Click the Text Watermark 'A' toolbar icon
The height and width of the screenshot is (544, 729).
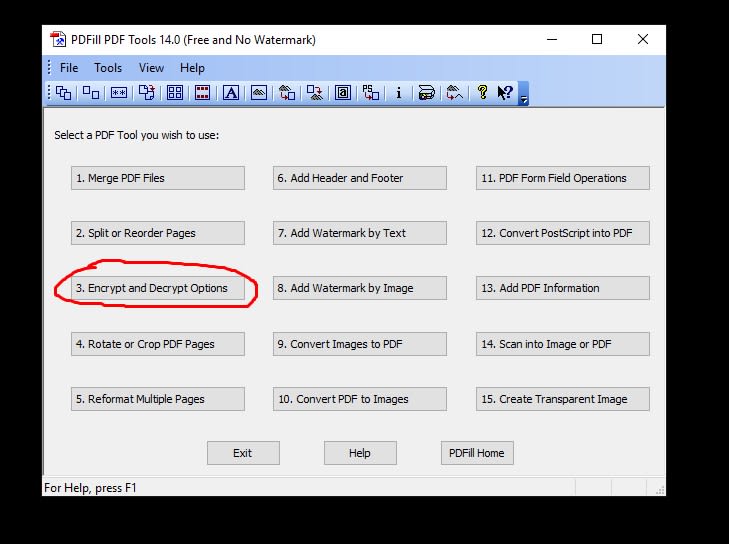231,93
